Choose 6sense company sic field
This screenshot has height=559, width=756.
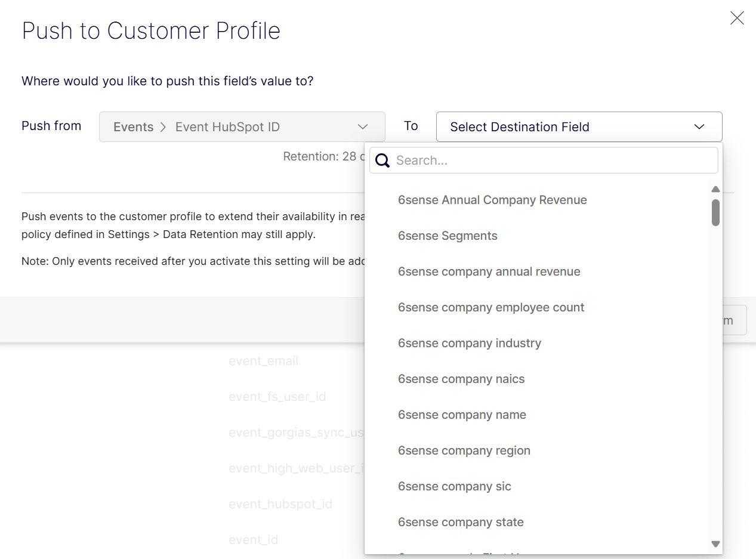454,486
